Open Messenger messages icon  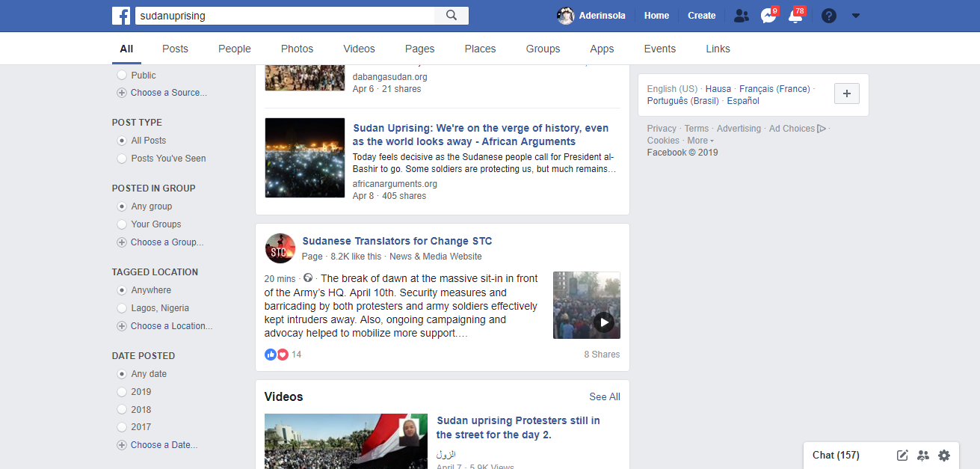tap(768, 16)
